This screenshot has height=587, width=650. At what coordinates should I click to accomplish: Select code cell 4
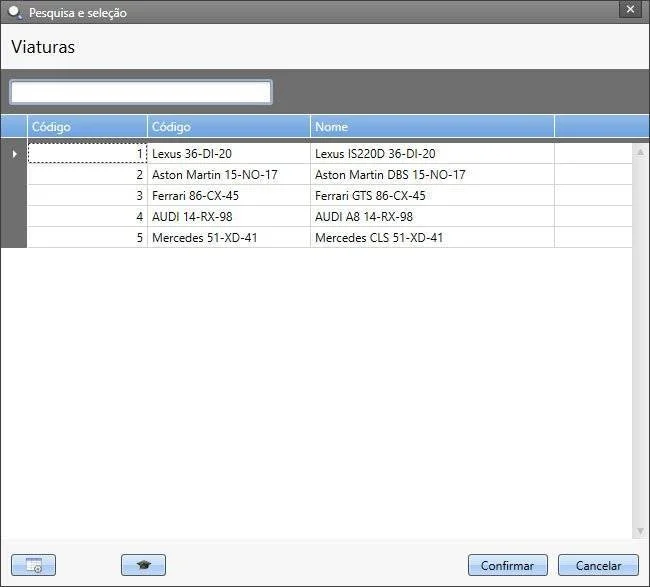point(87,216)
